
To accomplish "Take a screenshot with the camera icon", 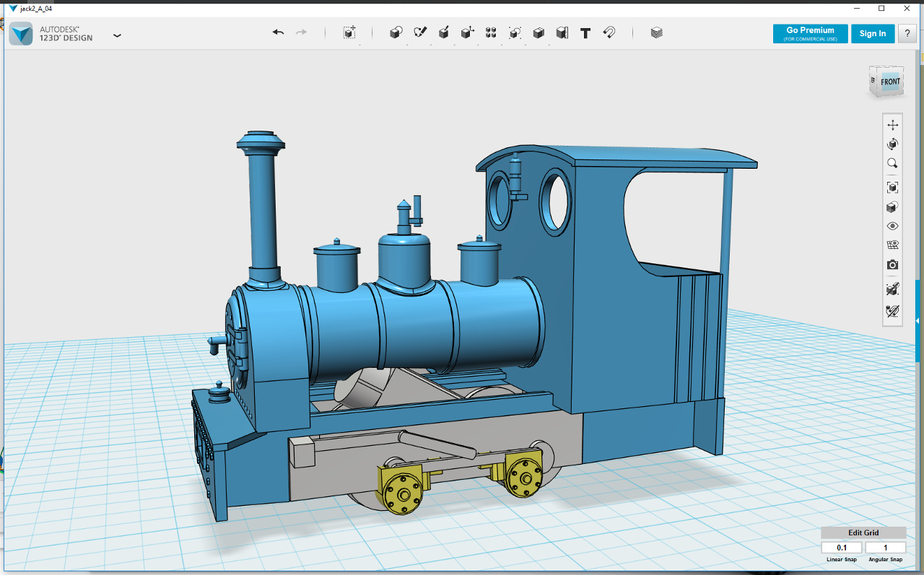I will pyautogui.click(x=892, y=265).
